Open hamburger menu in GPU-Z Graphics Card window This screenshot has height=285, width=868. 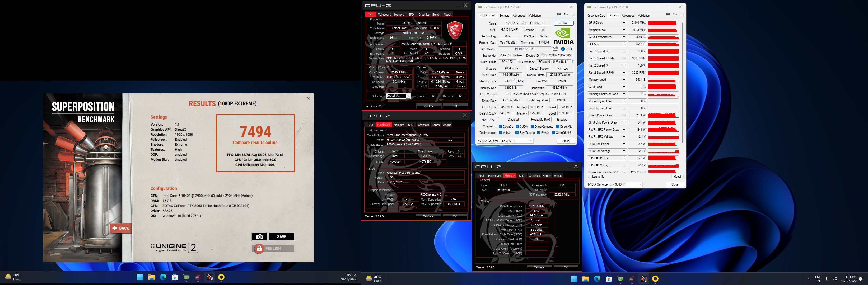(x=573, y=14)
